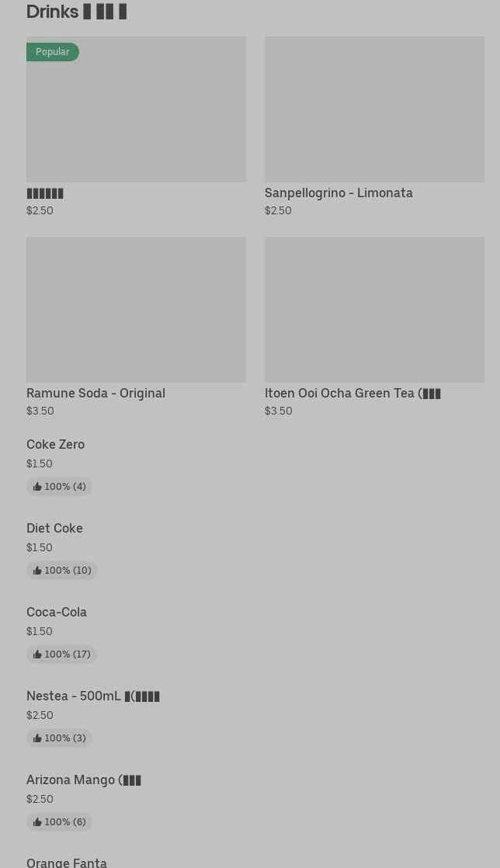Image resolution: width=500 pixels, height=868 pixels.
Task: Open the Sanpellegrino Limonata image
Action: coord(374,109)
